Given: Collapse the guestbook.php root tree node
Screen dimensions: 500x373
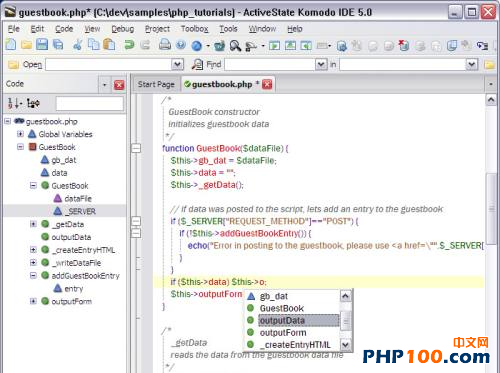Looking at the screenshot, I should tap(8, 121).
